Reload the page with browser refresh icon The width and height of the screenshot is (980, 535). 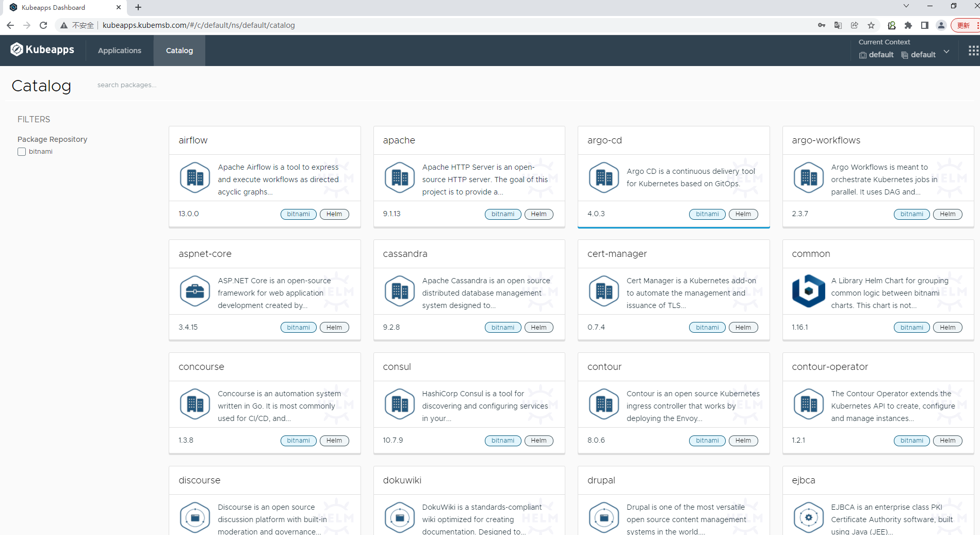(x=43, y=25)
